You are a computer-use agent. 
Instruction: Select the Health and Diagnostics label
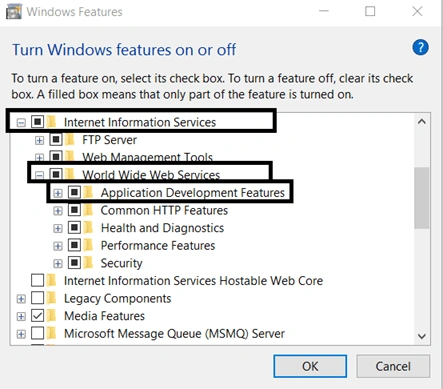(x=162, y=228)
